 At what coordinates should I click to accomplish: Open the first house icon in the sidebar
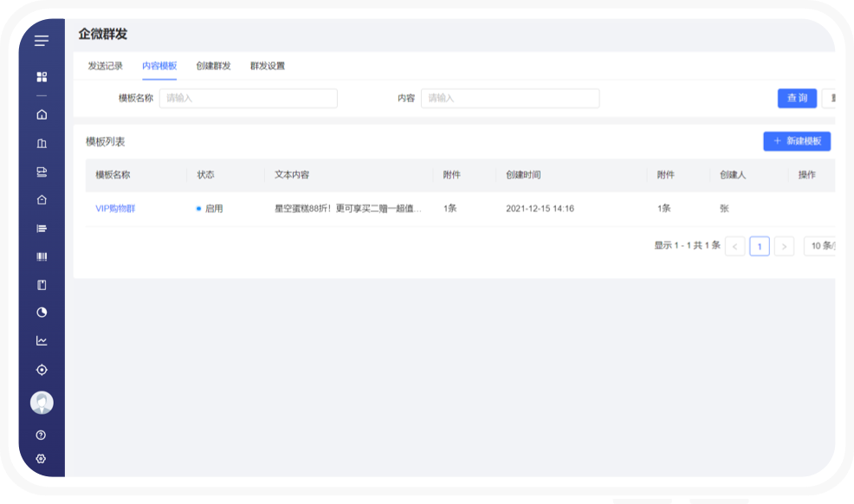42,114
